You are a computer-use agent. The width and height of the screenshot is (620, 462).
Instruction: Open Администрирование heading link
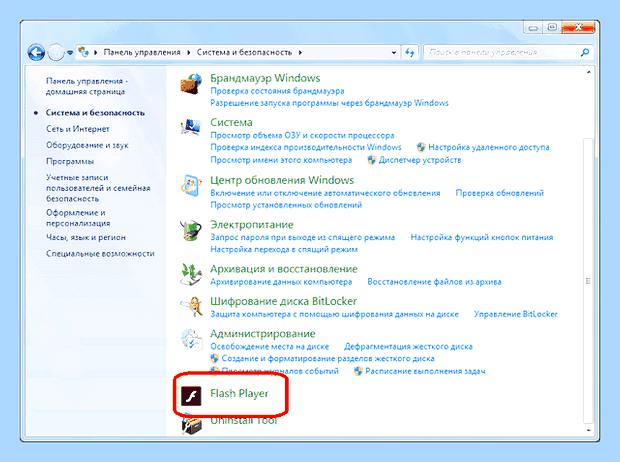263,334
